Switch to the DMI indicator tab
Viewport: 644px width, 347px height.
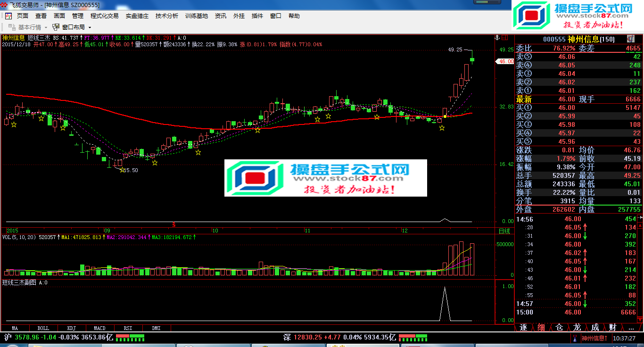tap(157, 328)
